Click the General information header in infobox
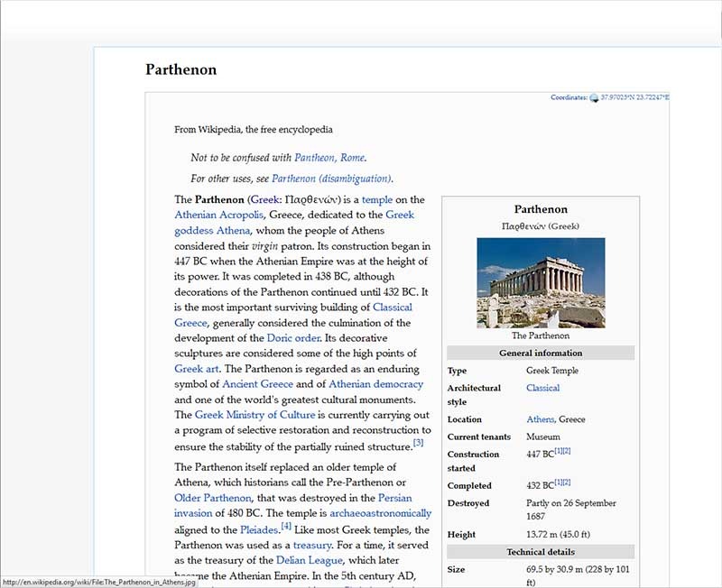Screen dimensions: 722x588 point(541,353)
